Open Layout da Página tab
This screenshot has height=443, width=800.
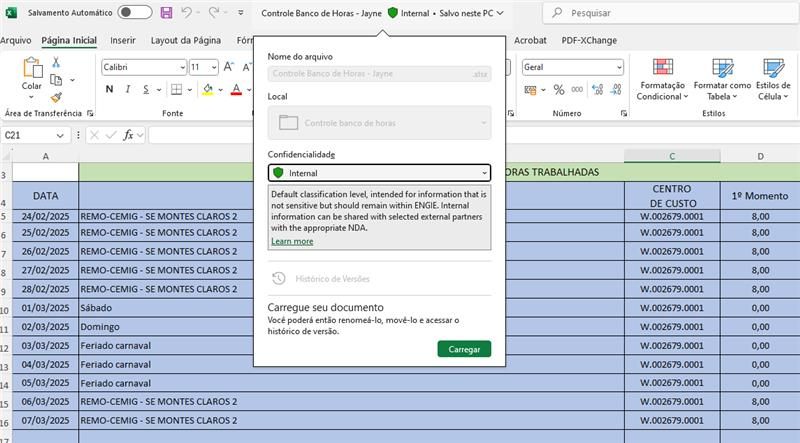186,40
